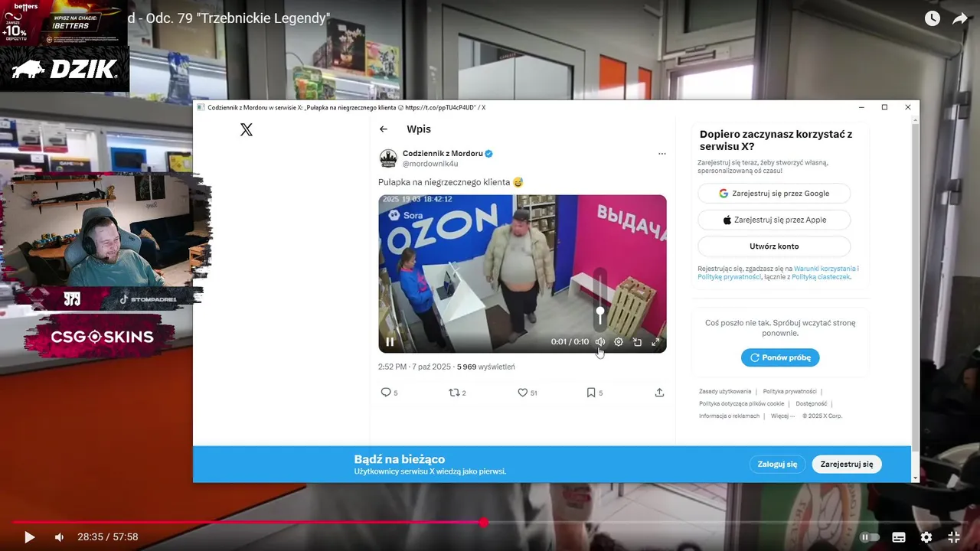The height and width of the screenshot is (551, 980).
Task: Mute the YouTube player volume
Action: point(59,537)
